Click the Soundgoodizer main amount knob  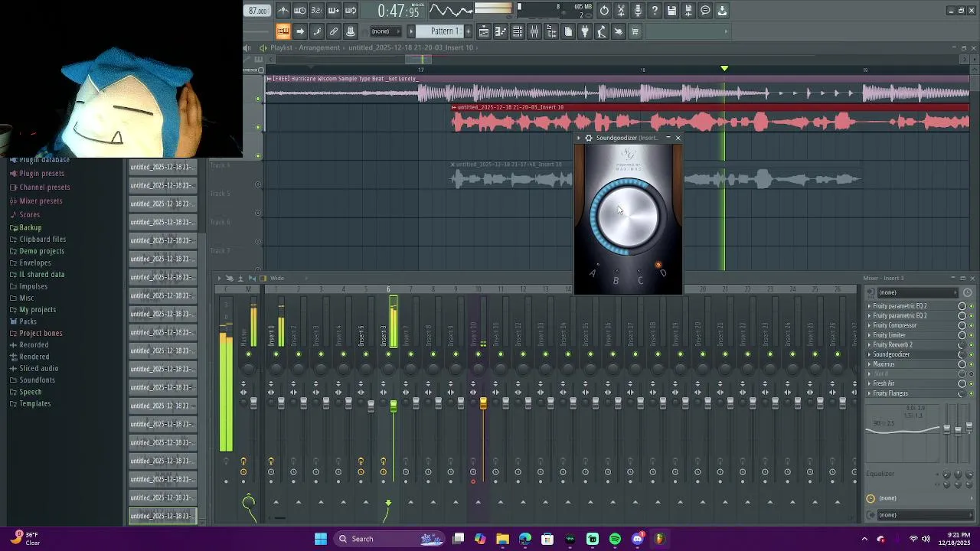(x=628, y=217)
